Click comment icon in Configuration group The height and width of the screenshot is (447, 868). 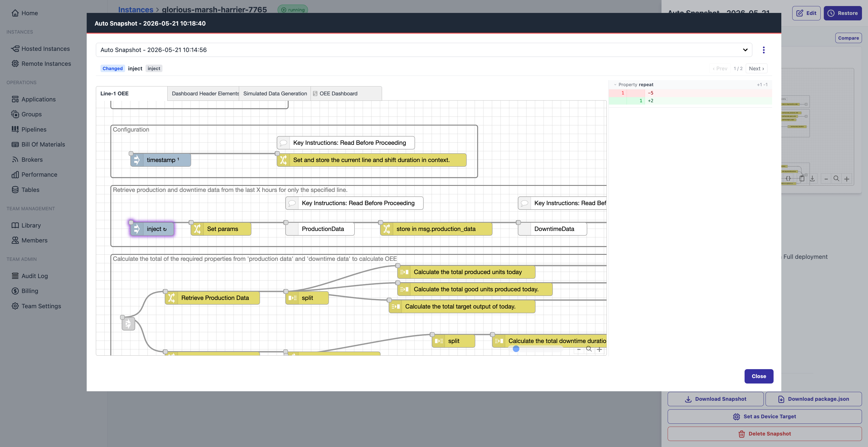coord(283,143)
